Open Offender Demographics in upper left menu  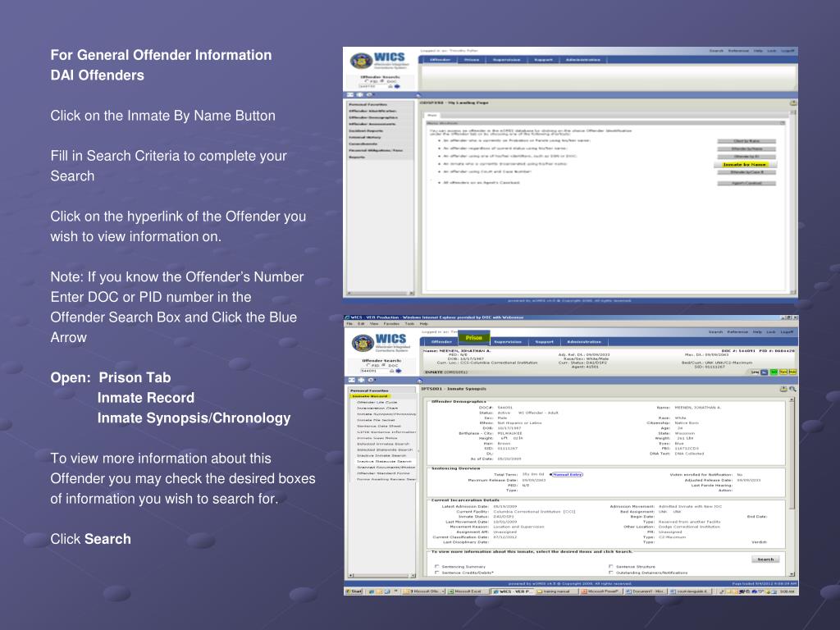[x=373, y=117]
